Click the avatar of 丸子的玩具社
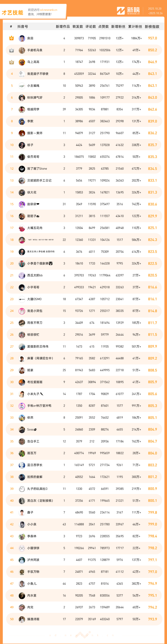This screenshot has width=167, height=644. click(22, 489)
